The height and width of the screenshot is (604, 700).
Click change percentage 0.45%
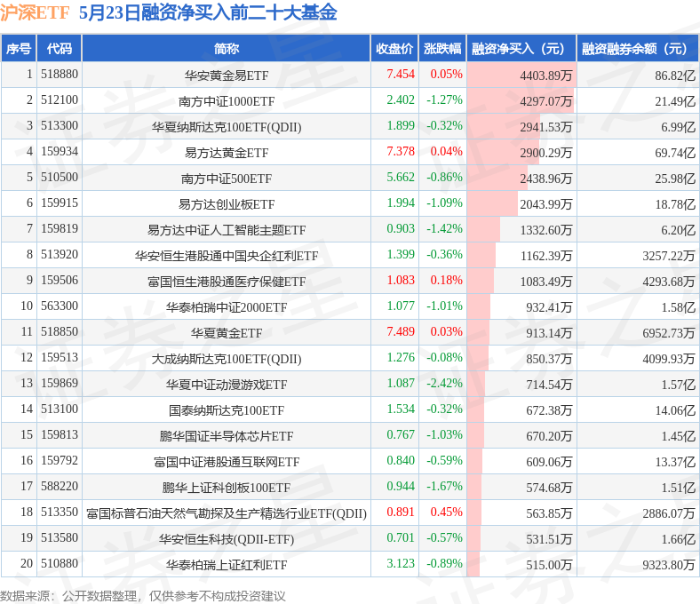click(446, 513)
